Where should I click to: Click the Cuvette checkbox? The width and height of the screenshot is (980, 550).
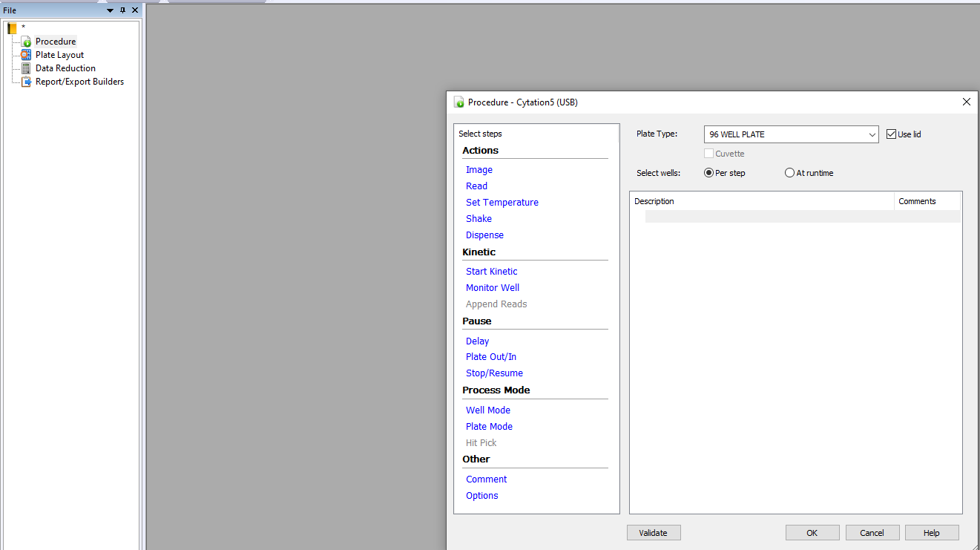pyautogui.click(x=709, y=154)
